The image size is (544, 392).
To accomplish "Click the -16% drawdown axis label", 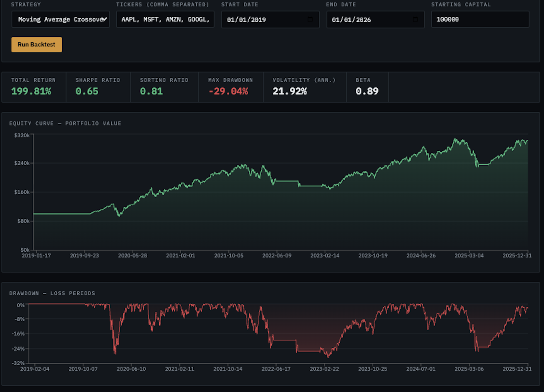I will (x=18, y=333).
